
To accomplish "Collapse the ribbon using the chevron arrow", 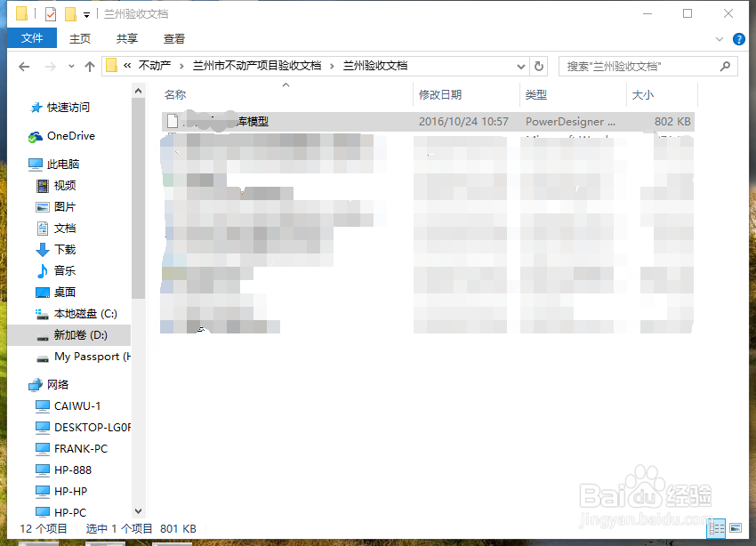I will 719,38.
